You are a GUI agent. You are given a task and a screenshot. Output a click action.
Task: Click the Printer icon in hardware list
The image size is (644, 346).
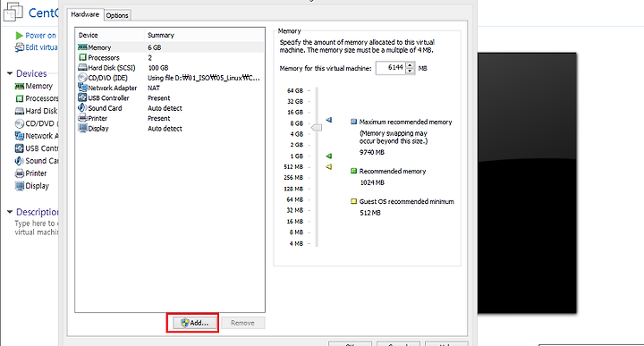pos(82,118)
